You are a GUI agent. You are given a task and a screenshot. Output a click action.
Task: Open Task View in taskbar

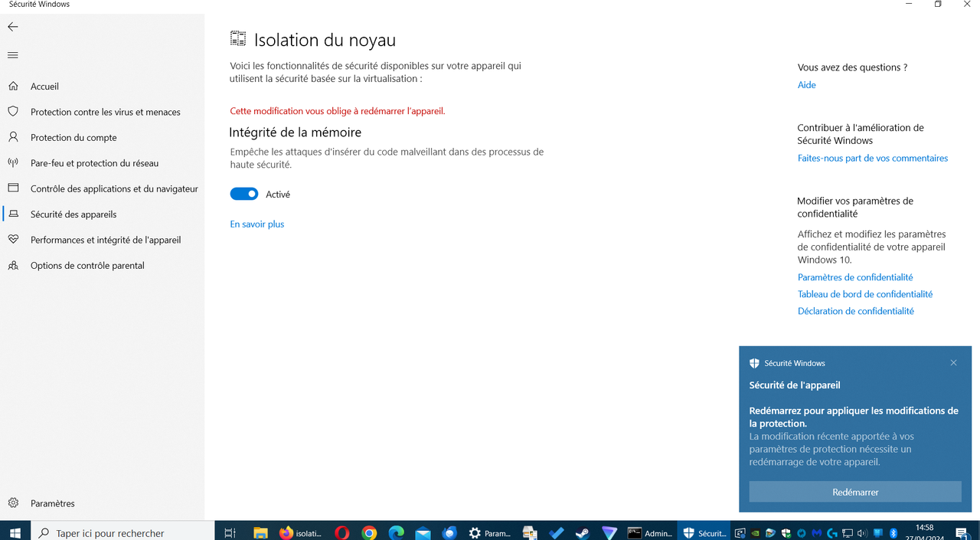230,532
